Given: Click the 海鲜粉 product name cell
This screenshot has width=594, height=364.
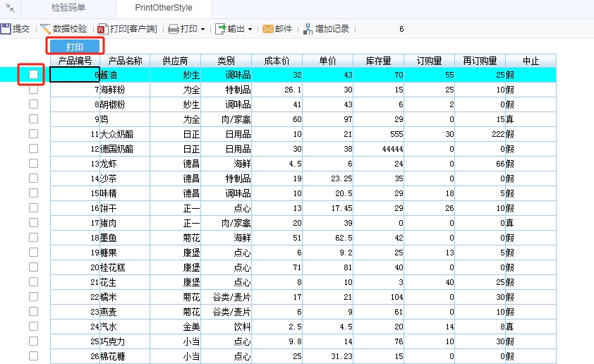Looking at the screenshot, I should click(x=125, y=90).
